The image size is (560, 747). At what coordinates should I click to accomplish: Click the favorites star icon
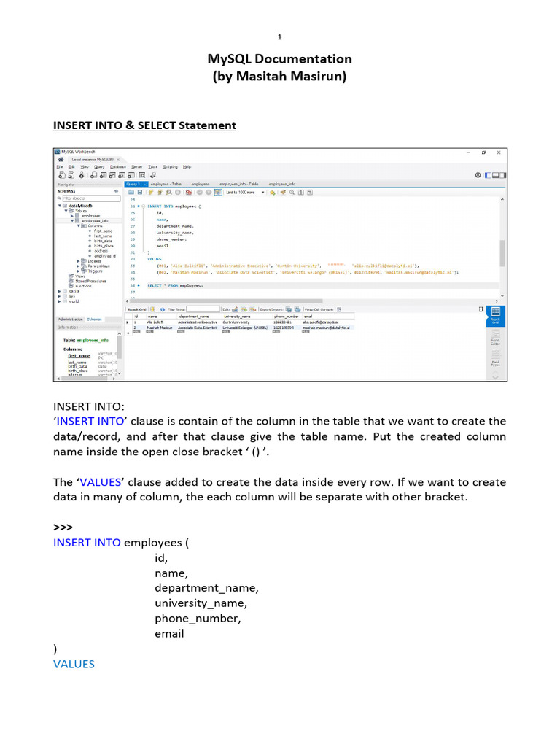[272, 193]
